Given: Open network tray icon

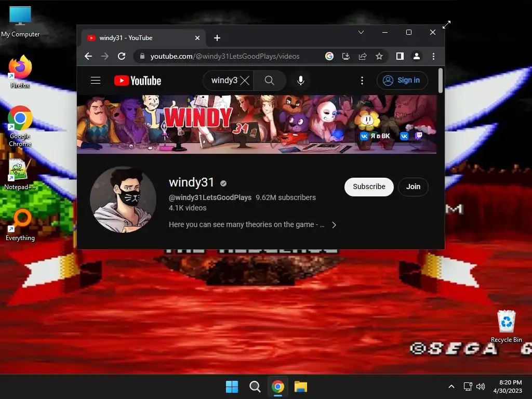Looking at the screenshot, I should (x=468, y=387).
